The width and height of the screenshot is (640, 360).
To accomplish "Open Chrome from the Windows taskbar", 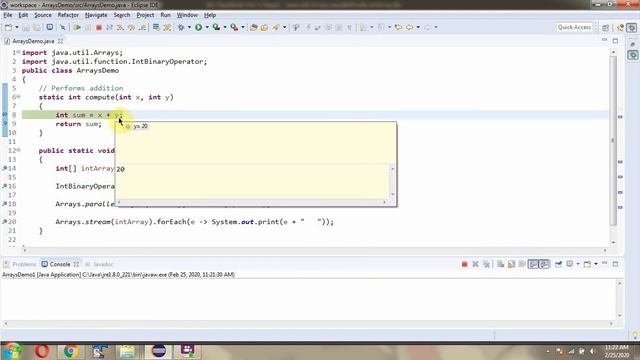I will click(71, 351).
